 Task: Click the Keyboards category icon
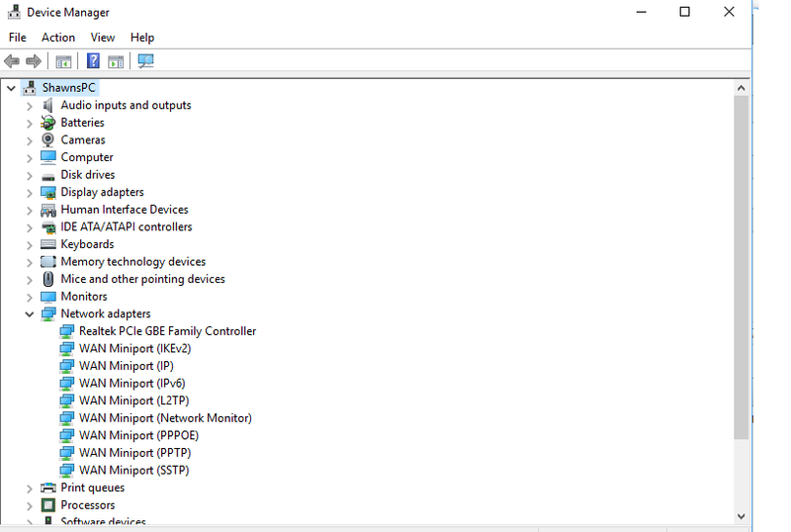(x=47, y=244)
